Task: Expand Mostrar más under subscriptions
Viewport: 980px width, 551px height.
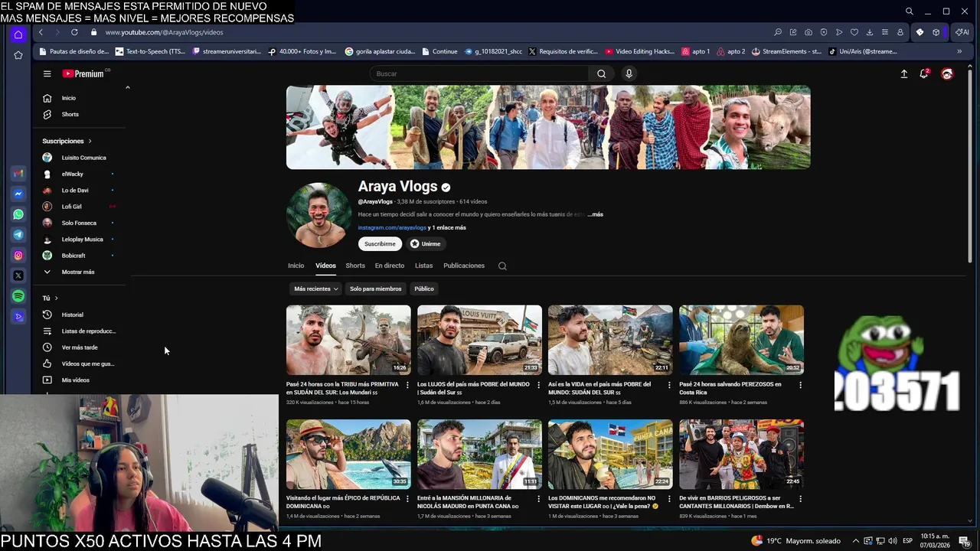Action: pos(78,272)
